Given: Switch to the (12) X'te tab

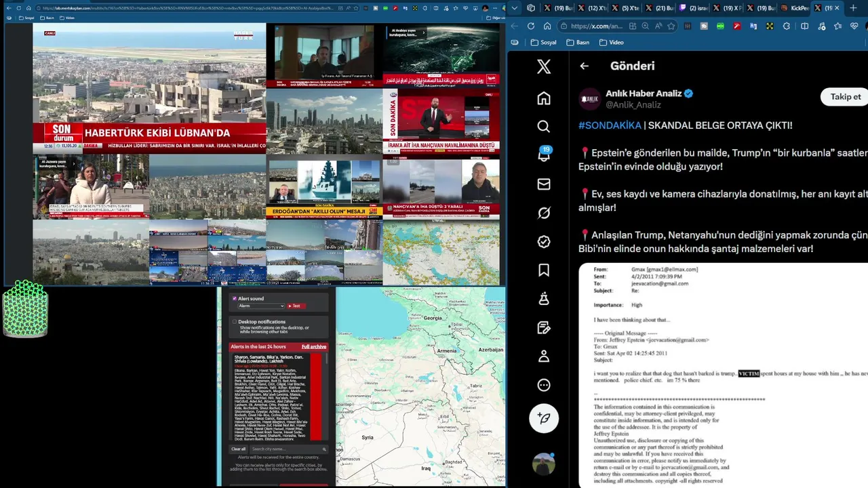Looking at the screenshot, I should 591,8.
